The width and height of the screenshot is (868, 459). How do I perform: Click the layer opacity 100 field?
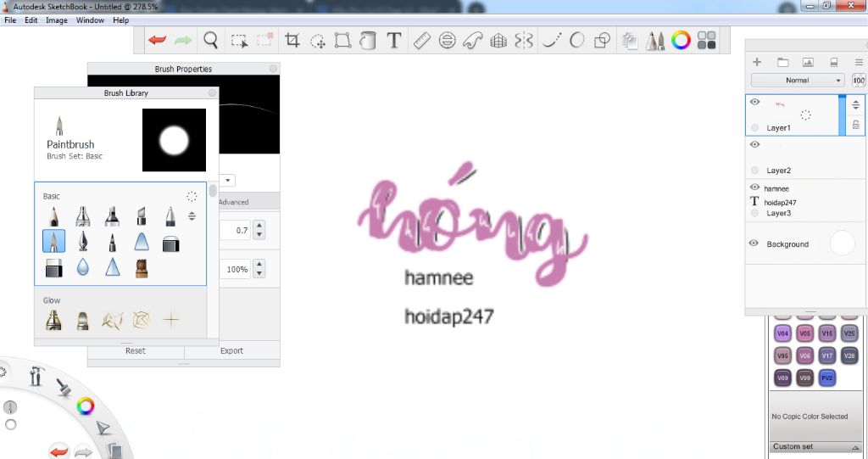tap(859, 81)
